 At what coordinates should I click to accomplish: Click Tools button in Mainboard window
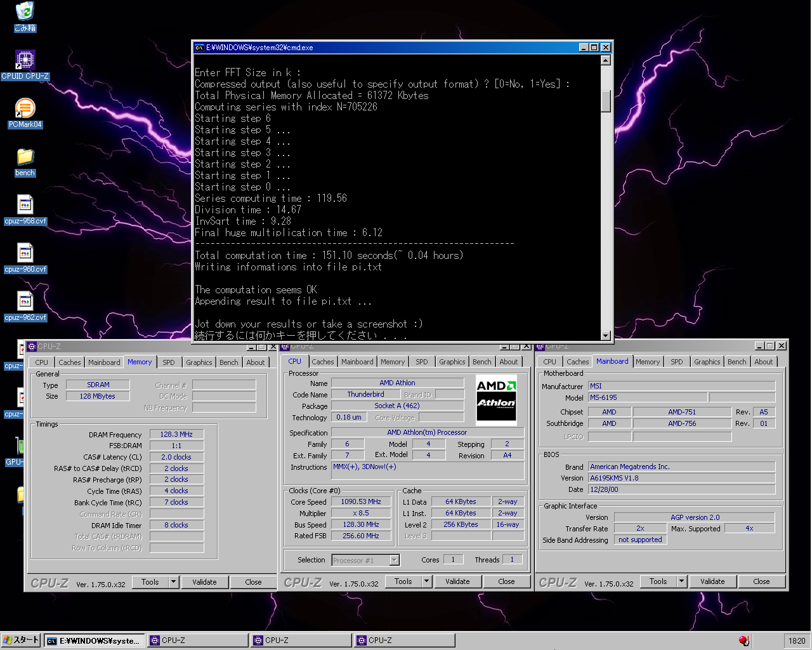pyautogui.click(x=658, y=581)
